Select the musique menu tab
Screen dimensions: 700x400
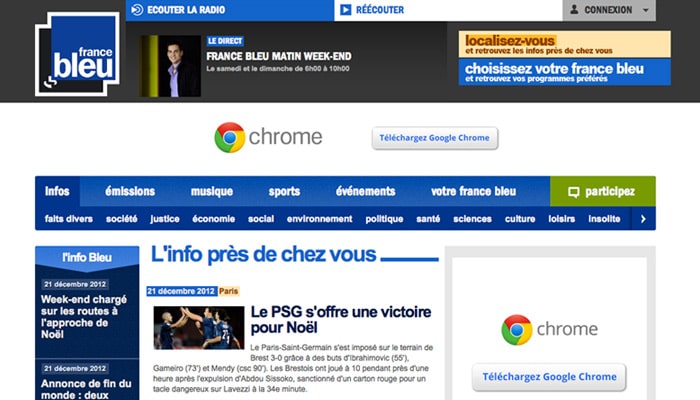[212, 192]
